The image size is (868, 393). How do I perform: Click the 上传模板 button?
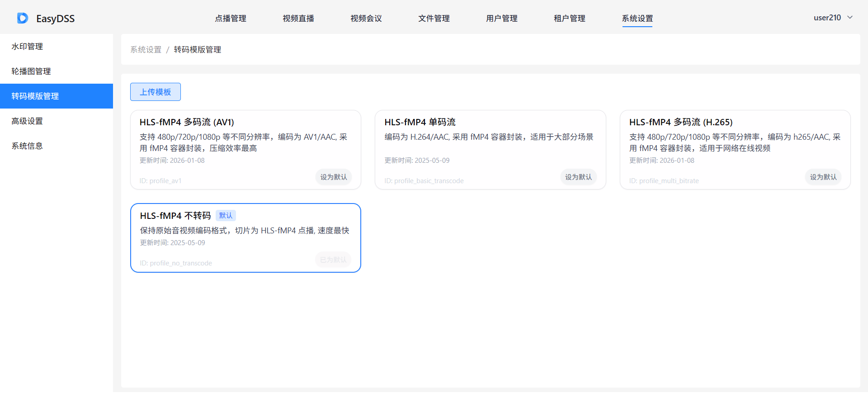pyautogui.click(x=156, y=92)
